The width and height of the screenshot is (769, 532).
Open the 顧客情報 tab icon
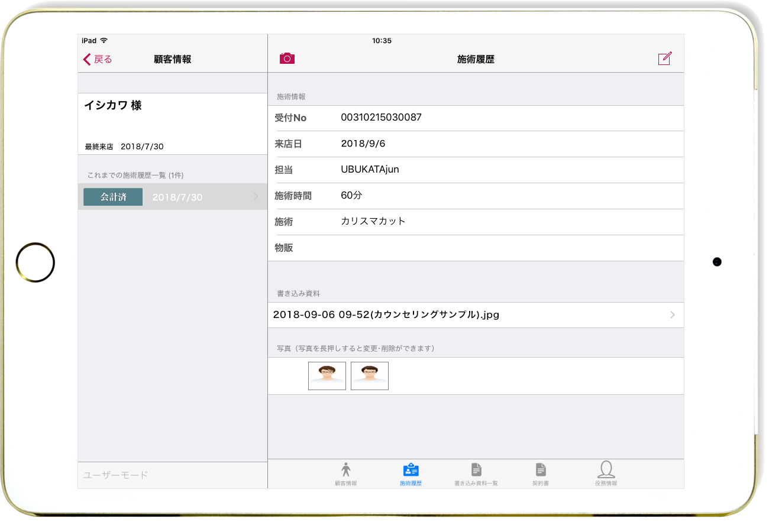(346, 471)
